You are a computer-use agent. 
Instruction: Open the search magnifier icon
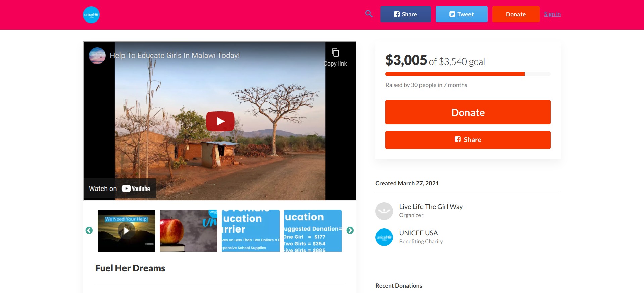click(369, 14)
